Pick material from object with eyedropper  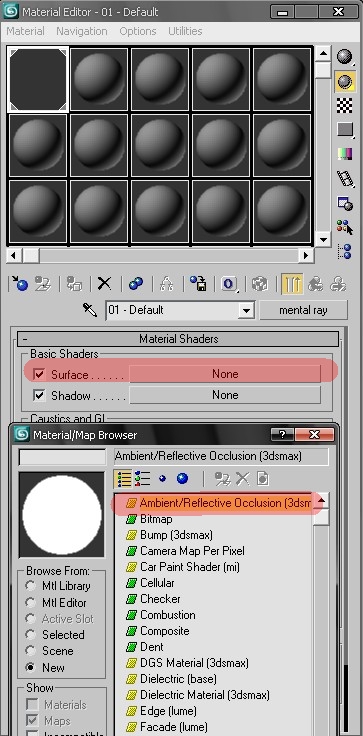[x=89, y=310]
